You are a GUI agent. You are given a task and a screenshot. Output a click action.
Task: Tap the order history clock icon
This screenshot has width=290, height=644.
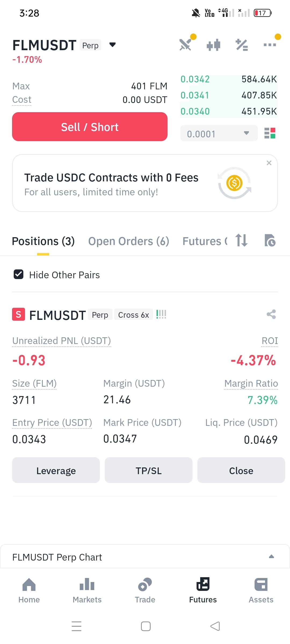(x=270, y=240)
